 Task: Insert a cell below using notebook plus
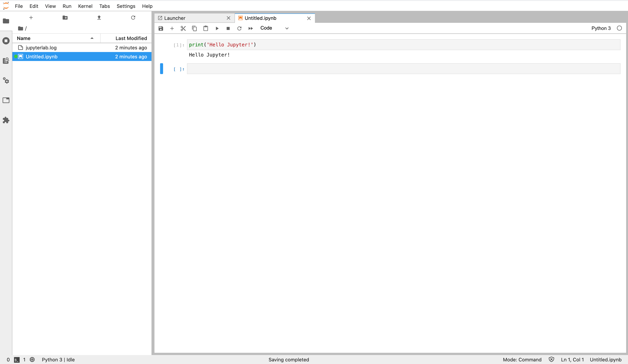coord(172,28)
